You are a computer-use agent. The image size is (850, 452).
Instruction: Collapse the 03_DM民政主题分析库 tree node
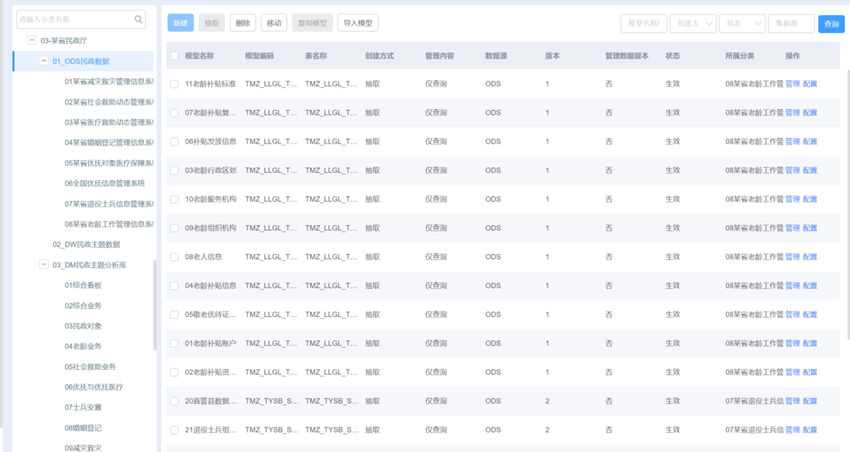44,265
